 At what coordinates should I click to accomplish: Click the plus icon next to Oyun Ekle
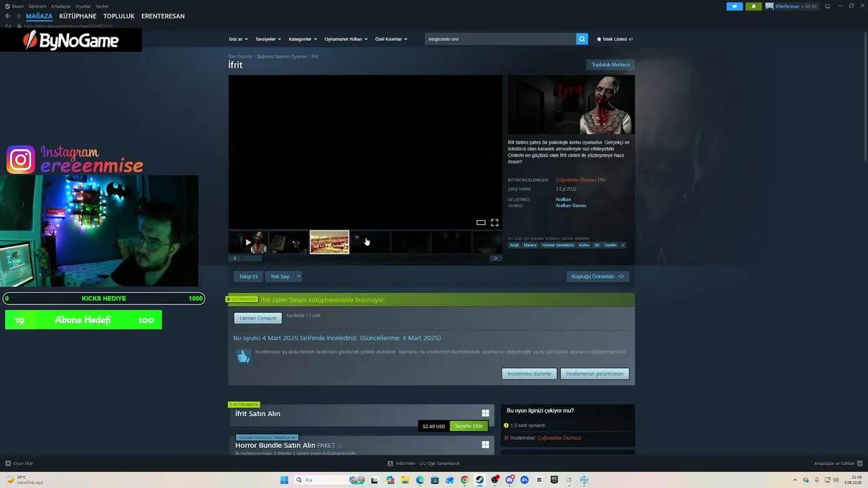coord(8,464)
